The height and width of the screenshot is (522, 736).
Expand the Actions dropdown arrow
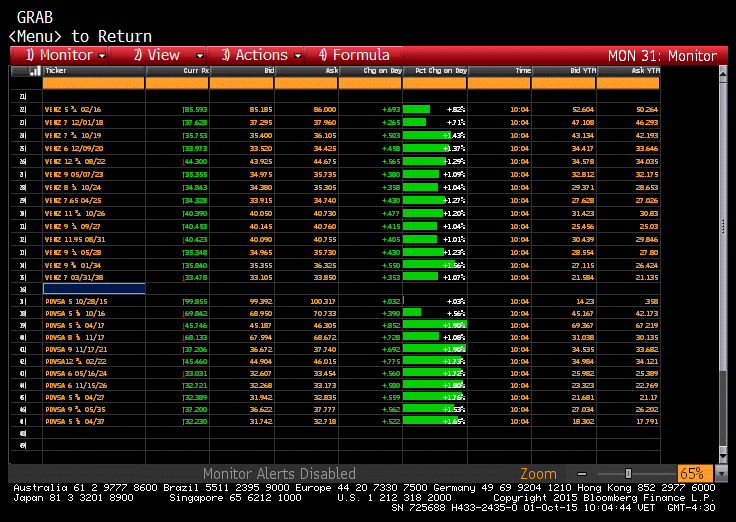tap(298, 56)
